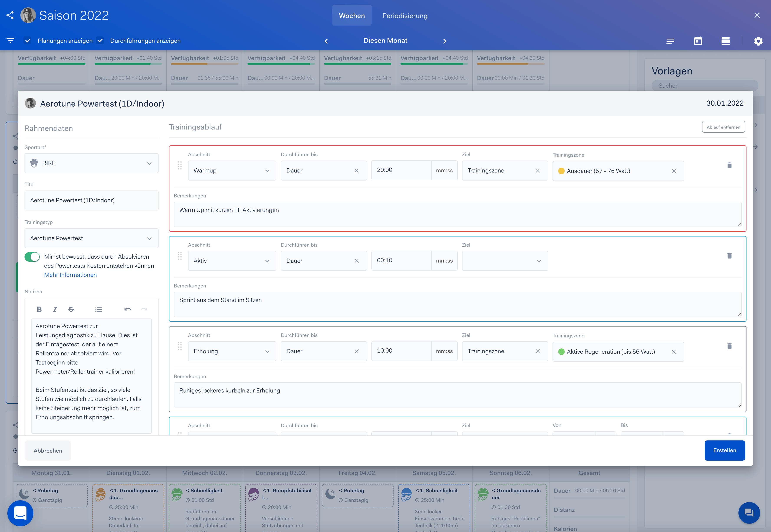
Task: Go to the previous month arrow
Action: [326, 41]
